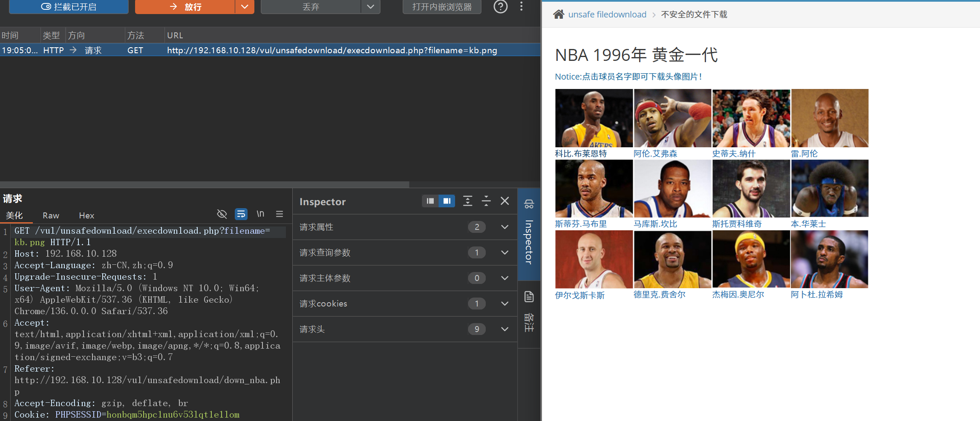Collapse all Inspector sections icon
Viewport: 980px width, 421px height.
click(486, 201)
